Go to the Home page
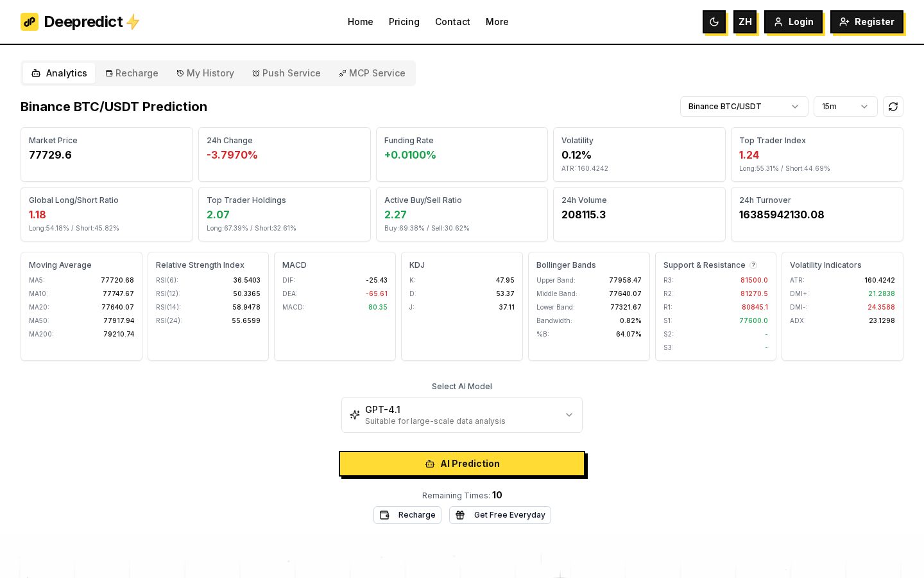The image size is (924, 578). tap(361, 22)
